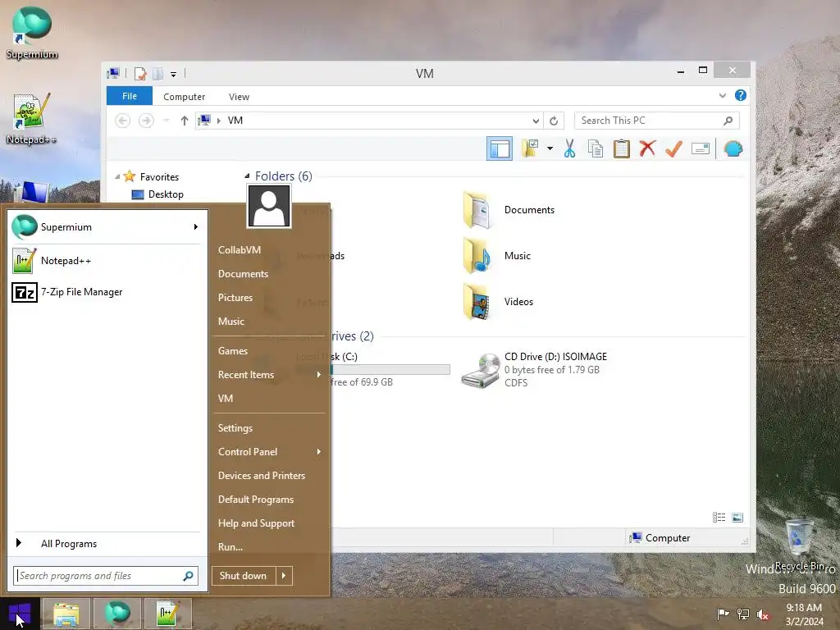This screenshot has height=630, width=840.
Task: Click the orange checkmark Properties icon
Action: tap(673, 148)
